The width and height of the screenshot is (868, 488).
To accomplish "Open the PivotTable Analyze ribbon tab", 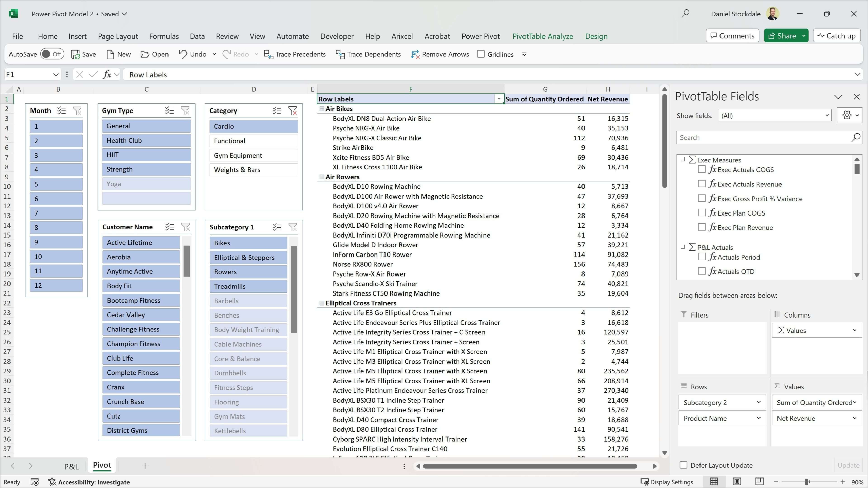I will click(x=542, y=36).
